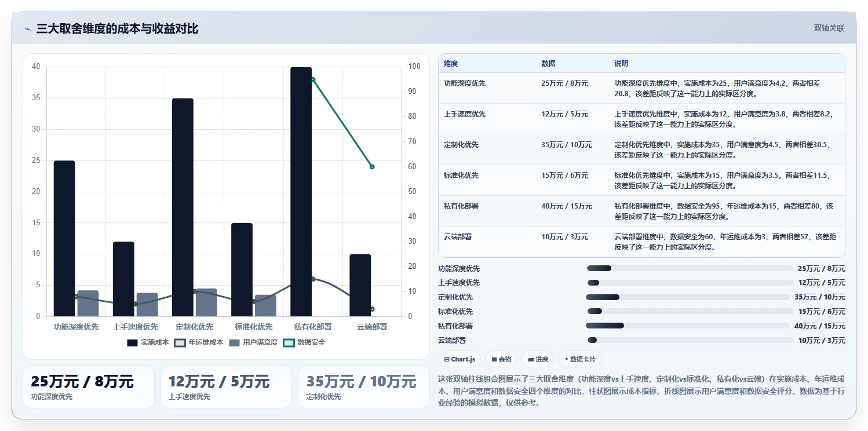Toggle the 年运维成本 legend entry

point(199,342)
